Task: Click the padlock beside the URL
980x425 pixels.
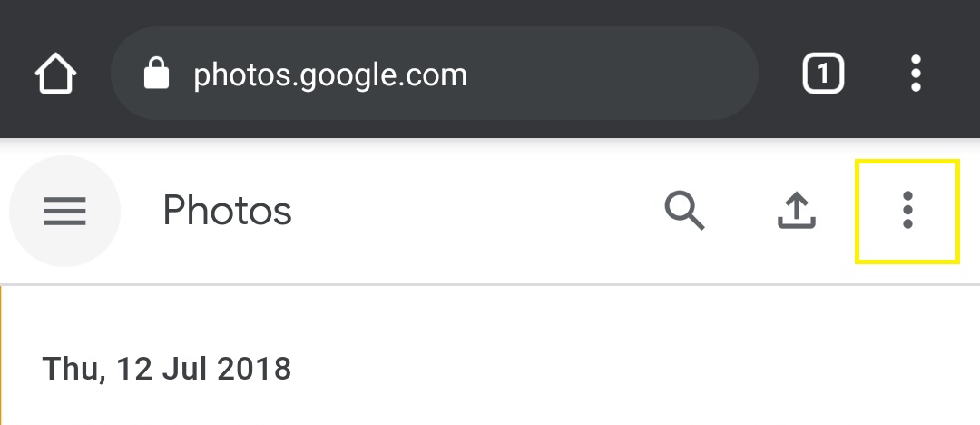Action: click(x=157, y=74)
